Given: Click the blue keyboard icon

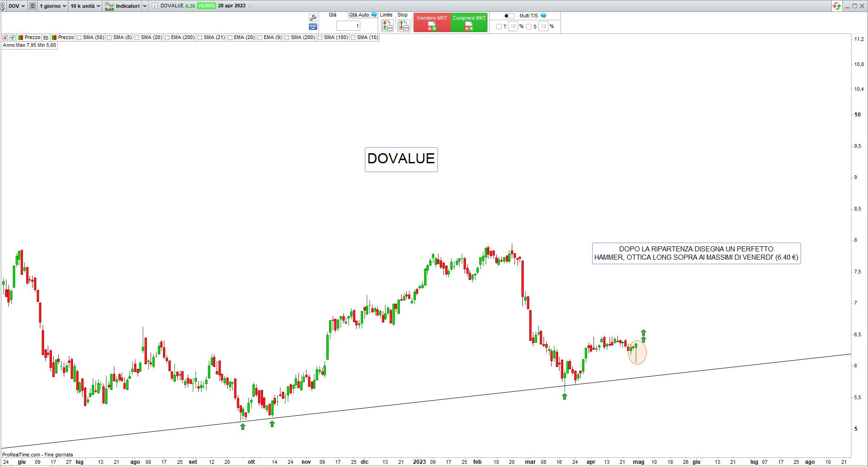Looking at the screenshot, I should tap(313, 27).
